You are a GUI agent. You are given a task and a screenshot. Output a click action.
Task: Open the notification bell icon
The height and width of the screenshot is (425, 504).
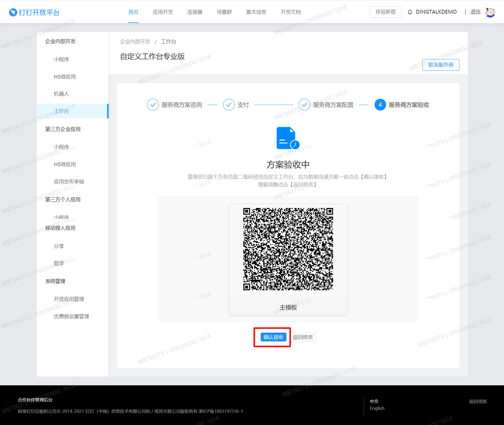click(x=410, y=12)
